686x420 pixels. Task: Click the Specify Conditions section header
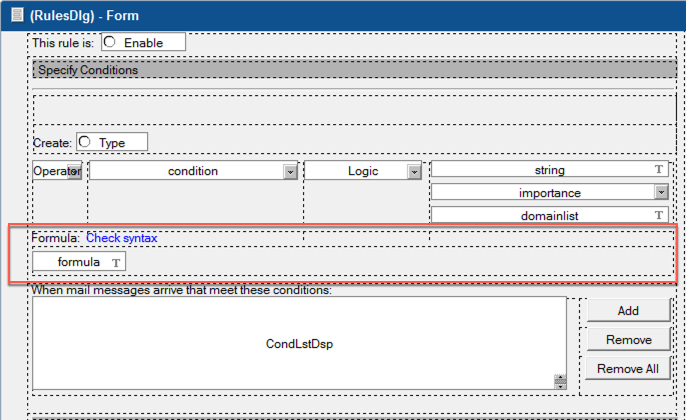point(355,70)
